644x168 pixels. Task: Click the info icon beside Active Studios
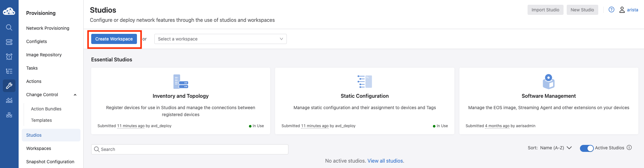[629, 148]
